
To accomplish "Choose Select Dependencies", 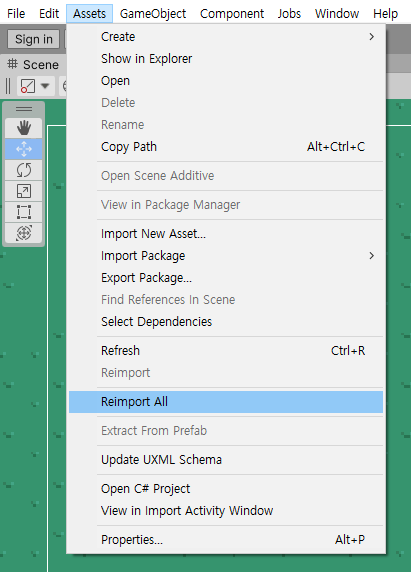I will point(226,321).
